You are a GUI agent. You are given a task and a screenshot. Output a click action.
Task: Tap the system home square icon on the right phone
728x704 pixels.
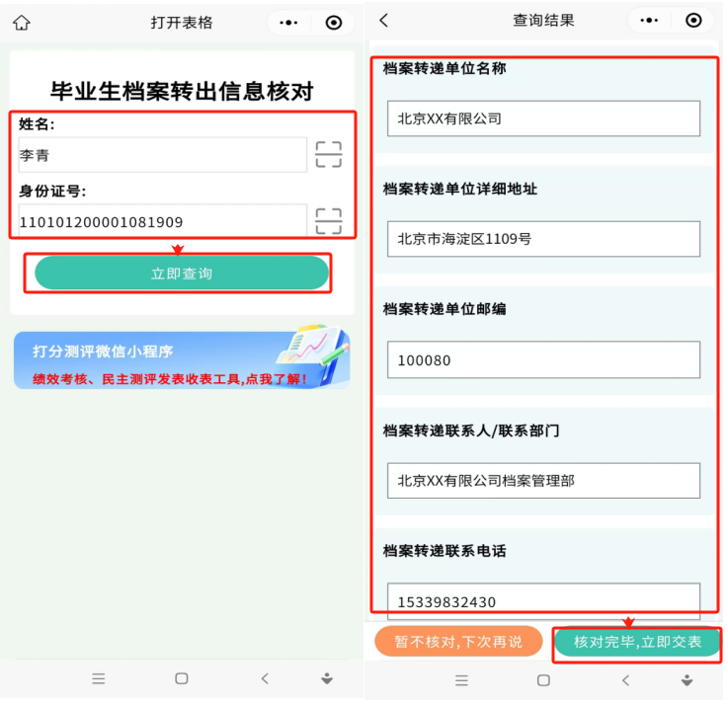click(x=543, y=680)
